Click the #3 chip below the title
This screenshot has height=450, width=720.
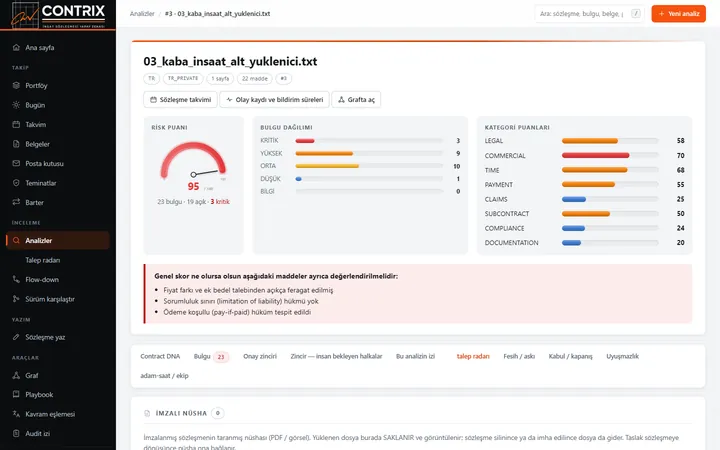coord(283,79)
